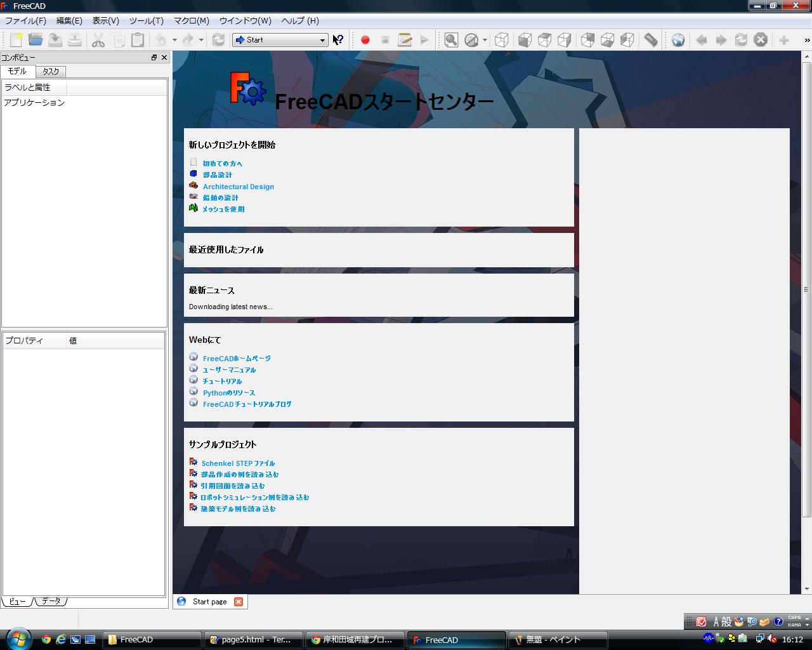
Task: Click the Architectural Design link
Action: pyautogui.click(x=239, y=187)
